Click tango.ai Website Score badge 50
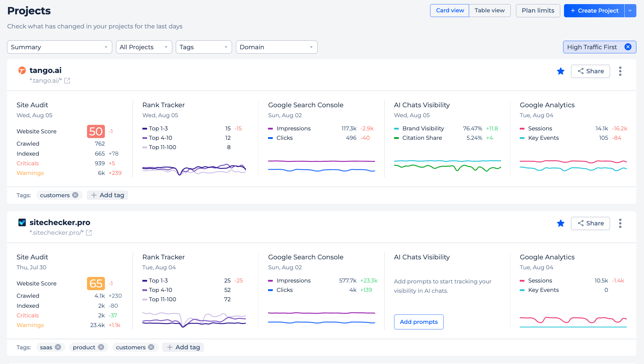 coord(96,131)
